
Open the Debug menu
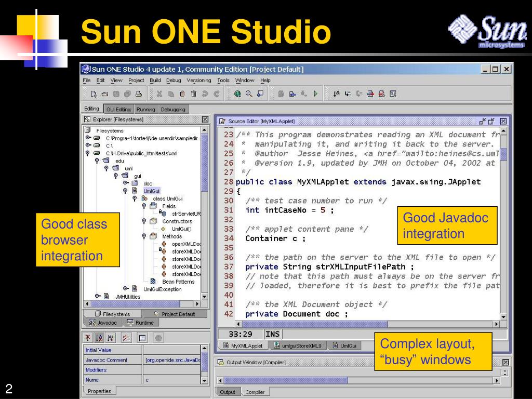(x=174, y=81)
